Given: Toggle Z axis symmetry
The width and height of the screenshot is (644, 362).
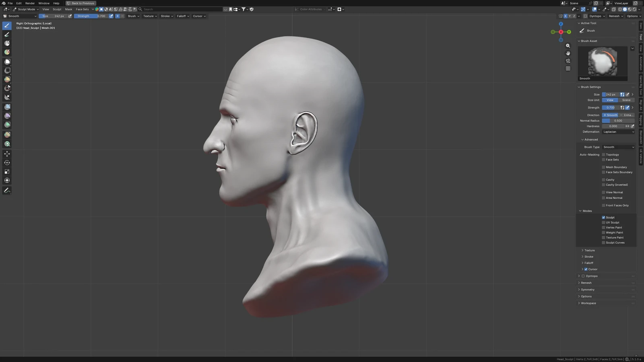Looking at the screenshot, I should (574, 16).
